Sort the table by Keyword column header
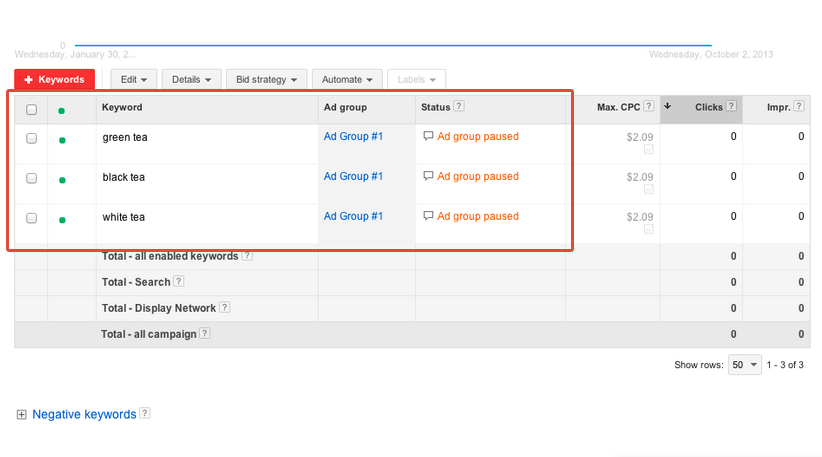 (x=122, y=107)
